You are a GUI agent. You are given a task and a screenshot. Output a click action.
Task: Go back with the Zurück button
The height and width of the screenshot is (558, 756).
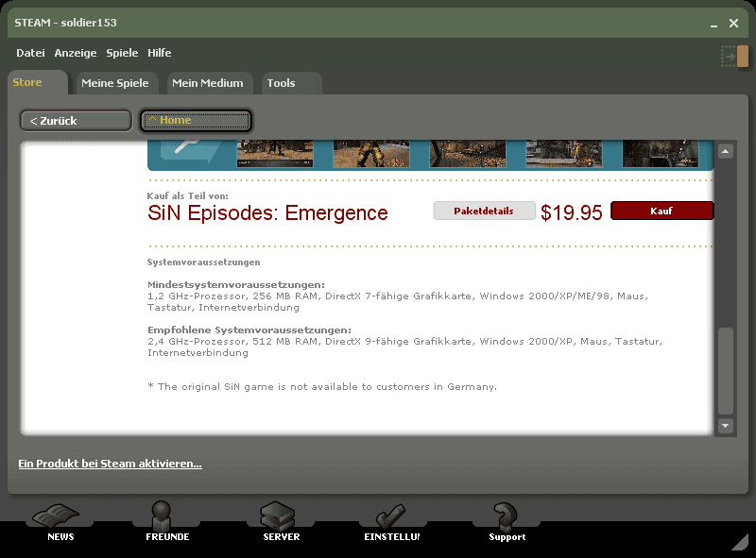(x=76, y=121)
